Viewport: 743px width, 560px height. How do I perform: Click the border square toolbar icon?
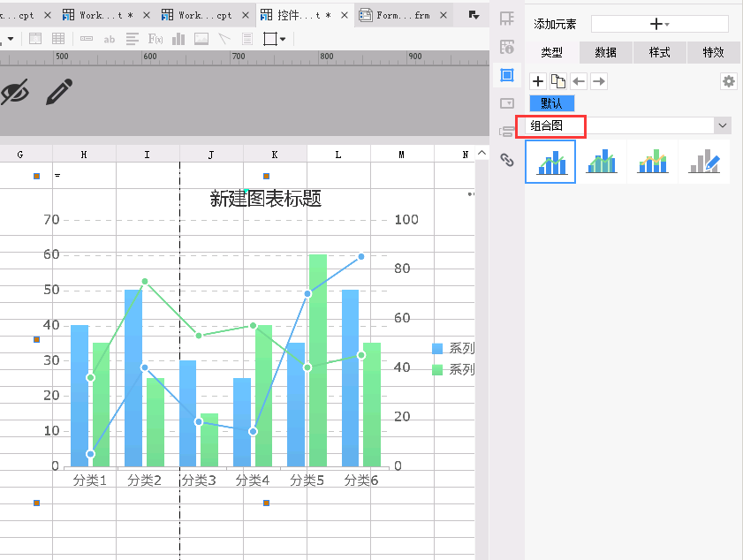270,39
